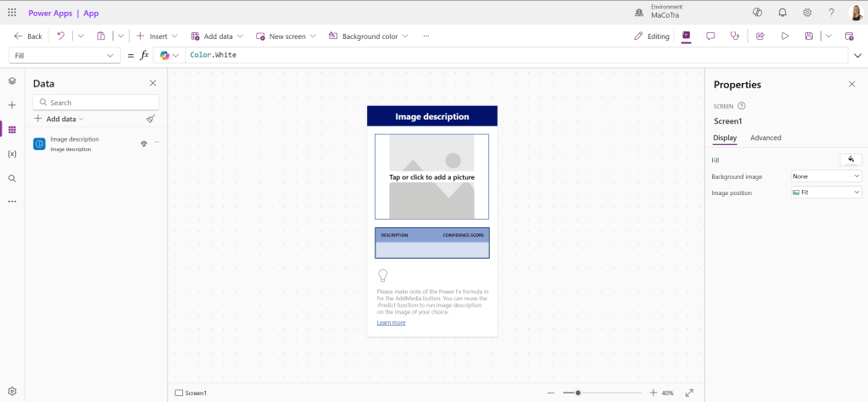Open the Background image None dropdown
This screenshot has height=402, width=868.
(826, 176)
